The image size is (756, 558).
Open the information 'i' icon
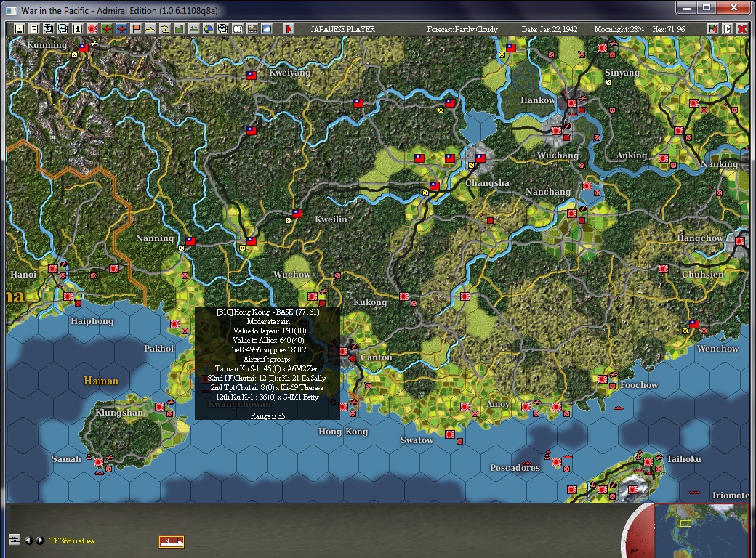(77, 29)
